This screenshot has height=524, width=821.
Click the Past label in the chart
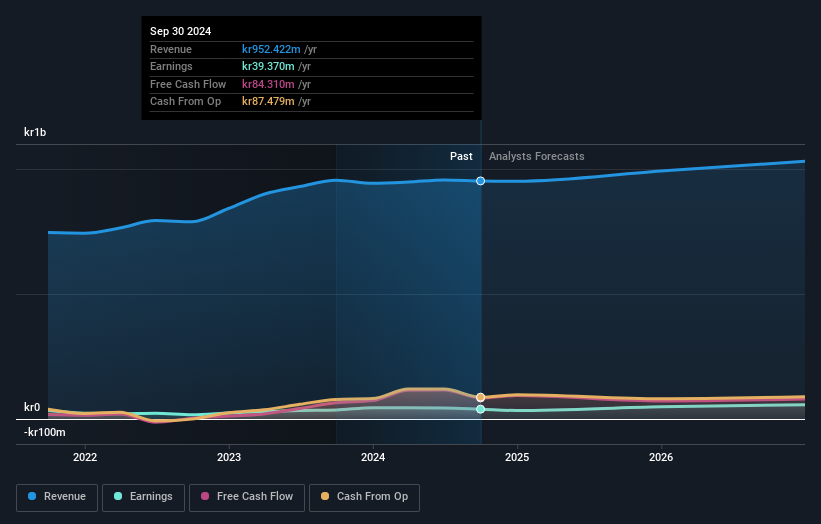[461, 157]
